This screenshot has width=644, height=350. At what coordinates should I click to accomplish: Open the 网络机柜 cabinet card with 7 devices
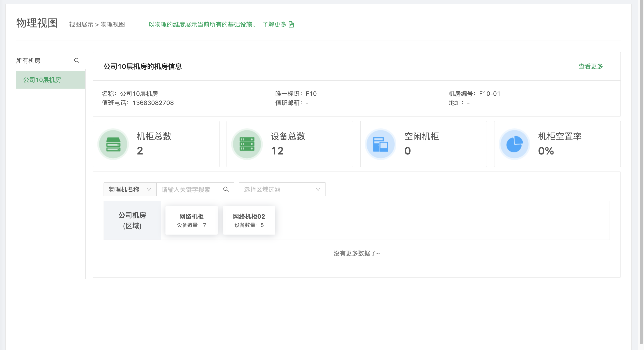pyautogui.click(x=191, y=220)
